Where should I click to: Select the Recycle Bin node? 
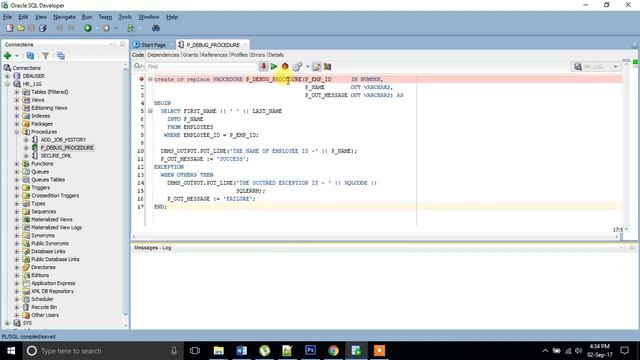point(44,307)
